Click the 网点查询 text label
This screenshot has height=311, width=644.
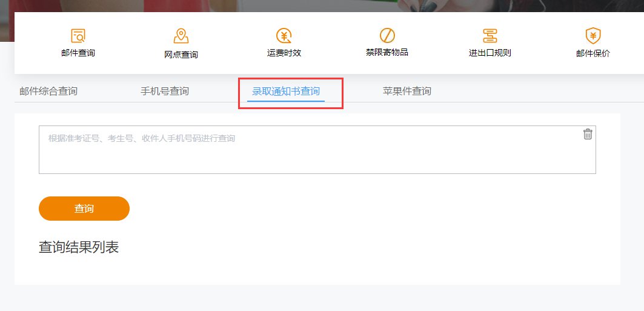(x=181, y=55)
